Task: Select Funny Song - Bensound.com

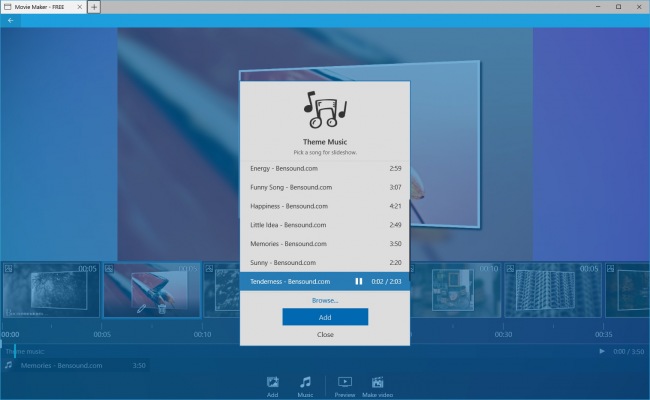Action: [325, 187]
